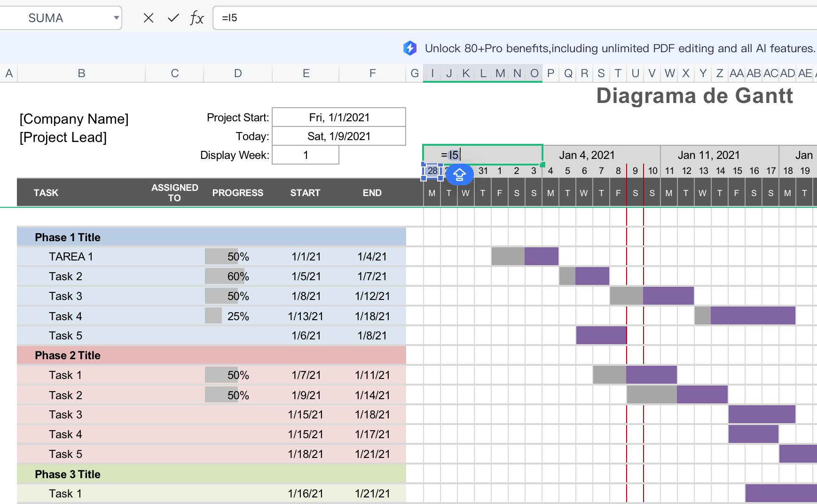Image resolution: width=817 pixels, height=504 pixels.
Task: Cancel formula entry with the X icon
Action: pyautogui.click(x=149, y=18)
